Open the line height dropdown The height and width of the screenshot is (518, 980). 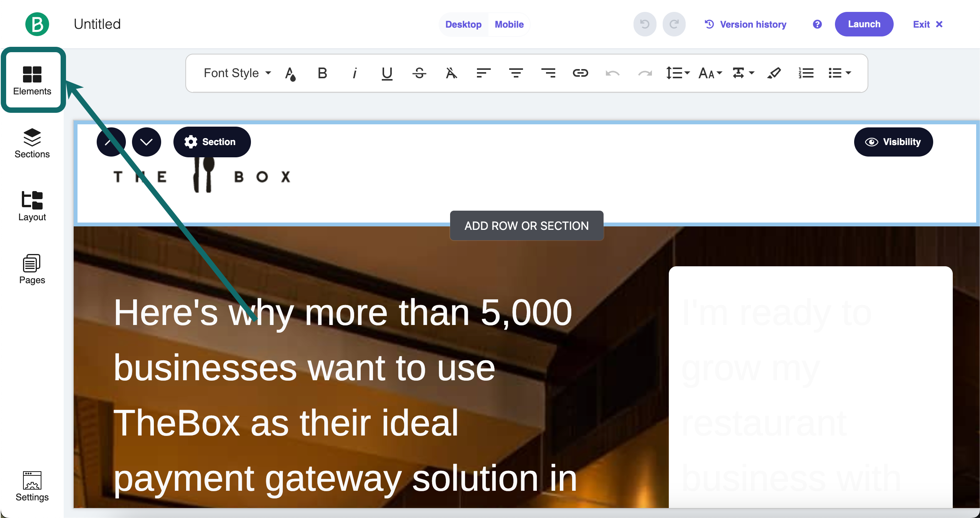pyautogui.click(x=677, y=73)
